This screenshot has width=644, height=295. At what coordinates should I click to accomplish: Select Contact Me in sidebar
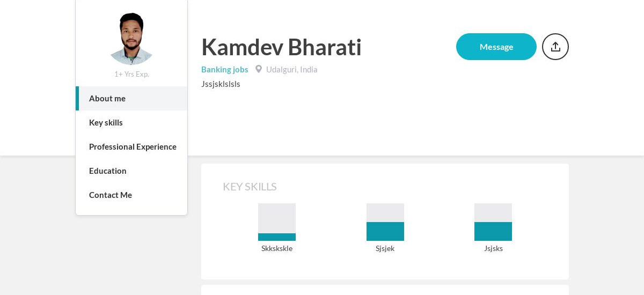pyautogui.click(x=131, y=195)
